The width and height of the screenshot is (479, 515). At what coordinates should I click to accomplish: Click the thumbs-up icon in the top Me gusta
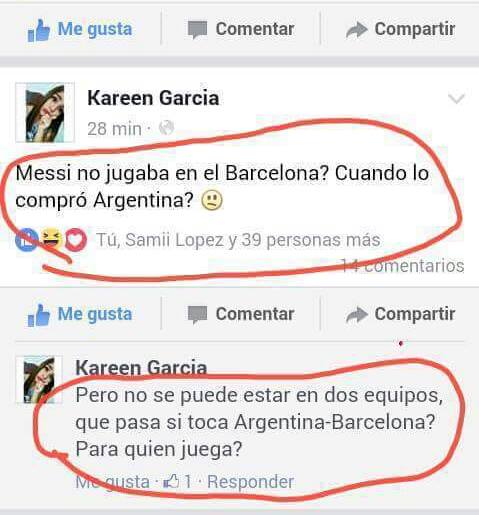tap(39, 30)
